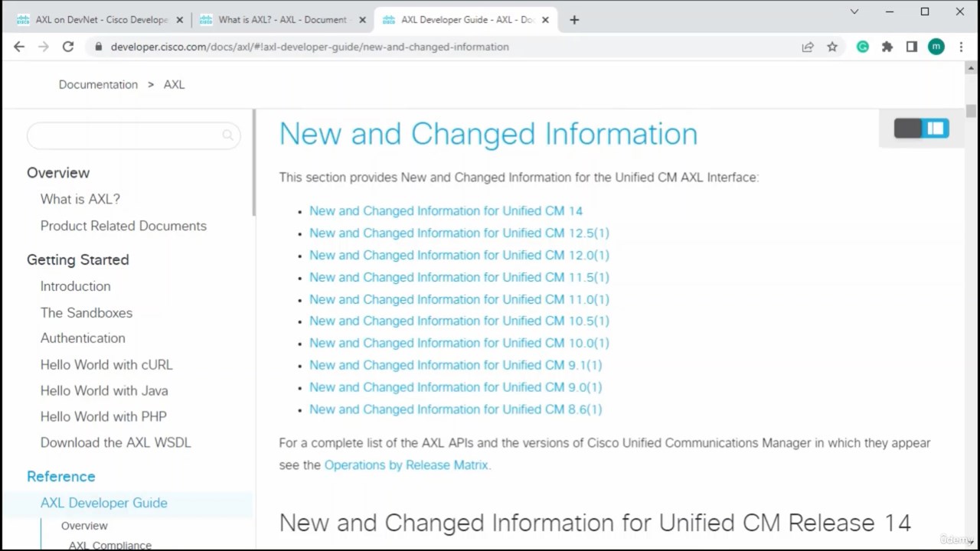Screen dimensions: 980x551
Task: Click 'Documentation' breadcrumb
Action: pos(98,84)
